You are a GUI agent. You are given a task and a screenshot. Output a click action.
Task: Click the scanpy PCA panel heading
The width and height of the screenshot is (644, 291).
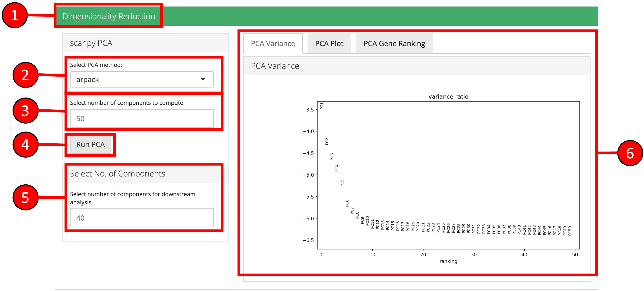tap(91, 43)
